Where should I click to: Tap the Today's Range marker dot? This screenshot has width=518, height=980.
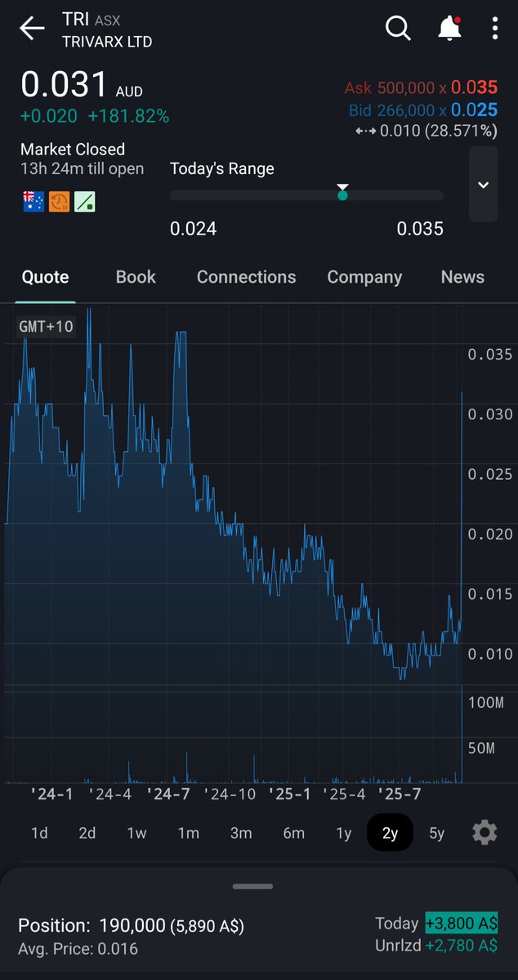[342, 195]
